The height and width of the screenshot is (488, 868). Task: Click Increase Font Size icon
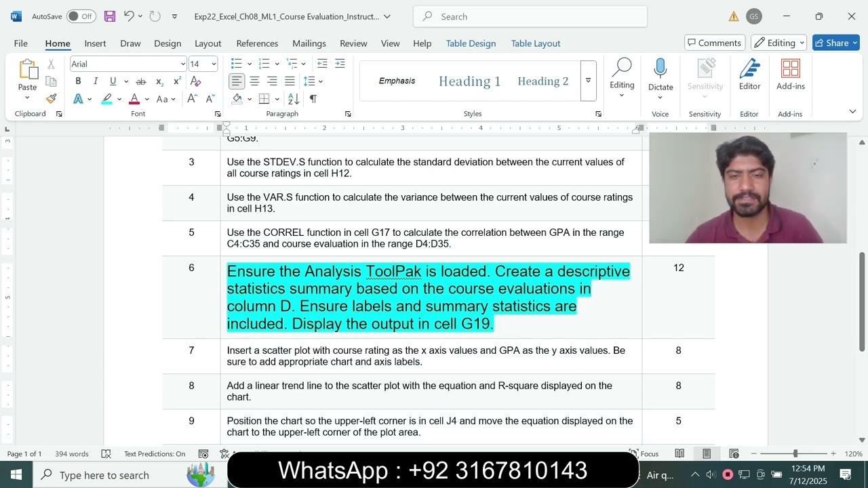(x=193, y=99)
